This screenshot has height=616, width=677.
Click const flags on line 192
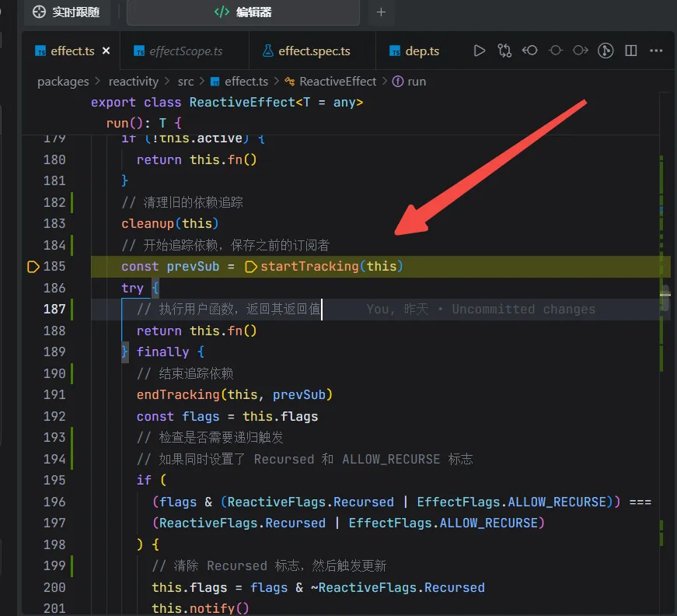(178, 416)
